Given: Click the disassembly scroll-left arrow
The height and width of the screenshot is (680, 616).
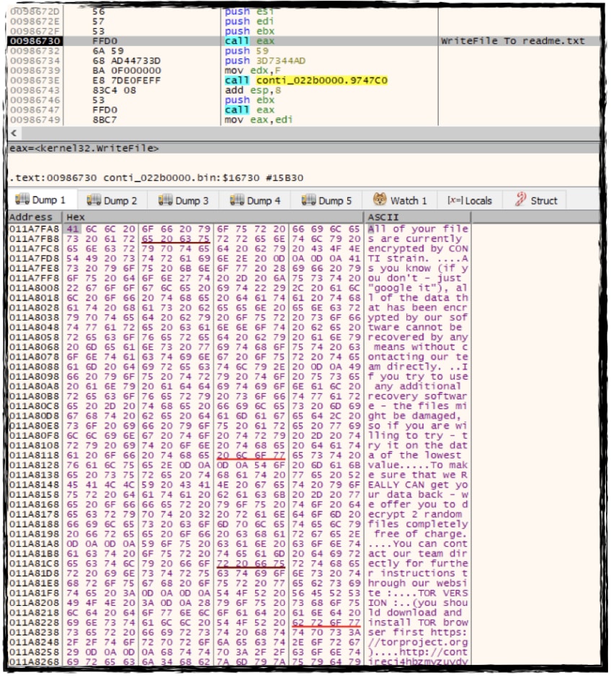Looking at the screenshot, I should [12, 133].
